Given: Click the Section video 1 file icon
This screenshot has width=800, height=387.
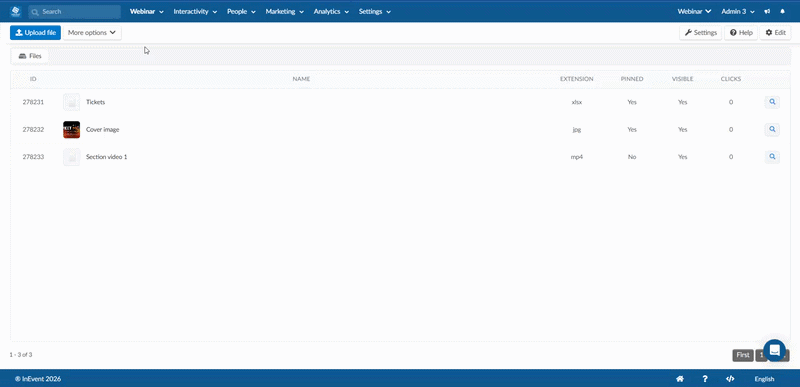Looking at the screenshot, I should coord(71,157).
